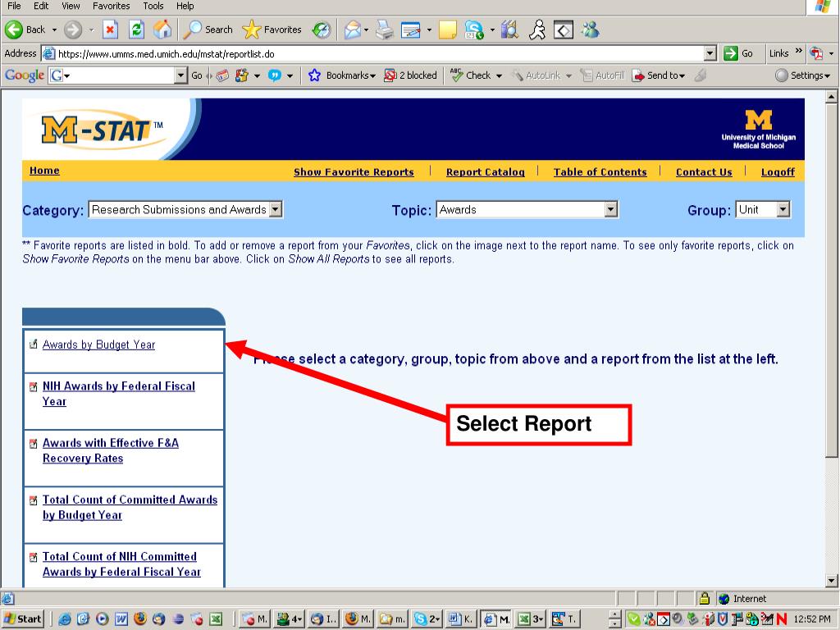The height and width of the screenshot is (630, 840).
Task: Click the favorite icon beside Awards by Budget Year
Action: pyautogui.click(x=33, y=345)
